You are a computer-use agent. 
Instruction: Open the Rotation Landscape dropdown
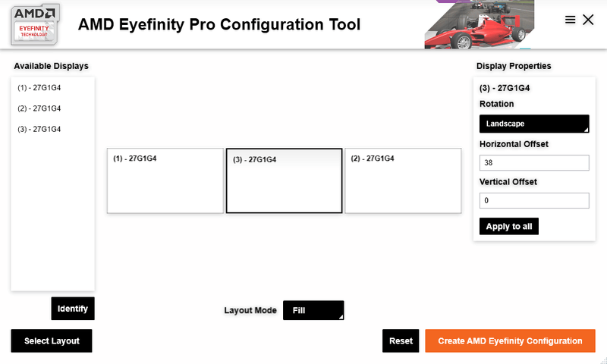click(x=534, y=124)
